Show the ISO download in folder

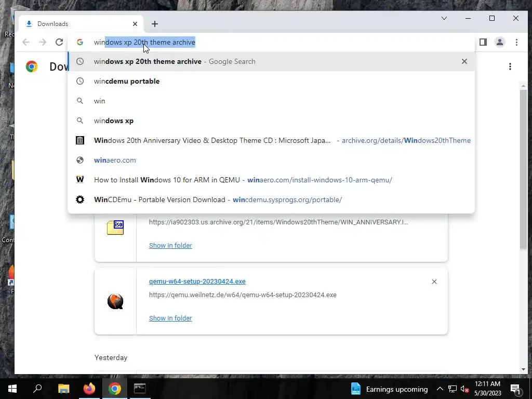[170, 245]
